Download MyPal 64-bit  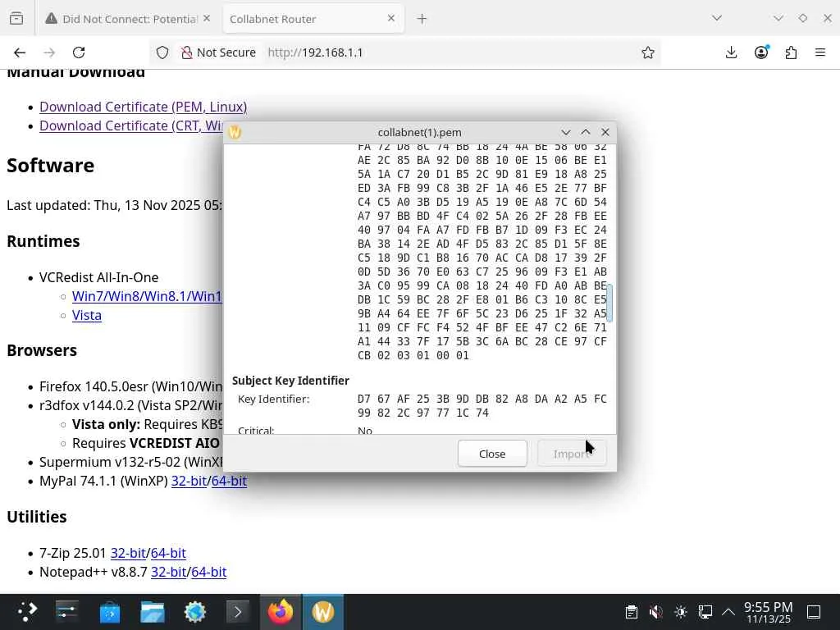[230, 481]
